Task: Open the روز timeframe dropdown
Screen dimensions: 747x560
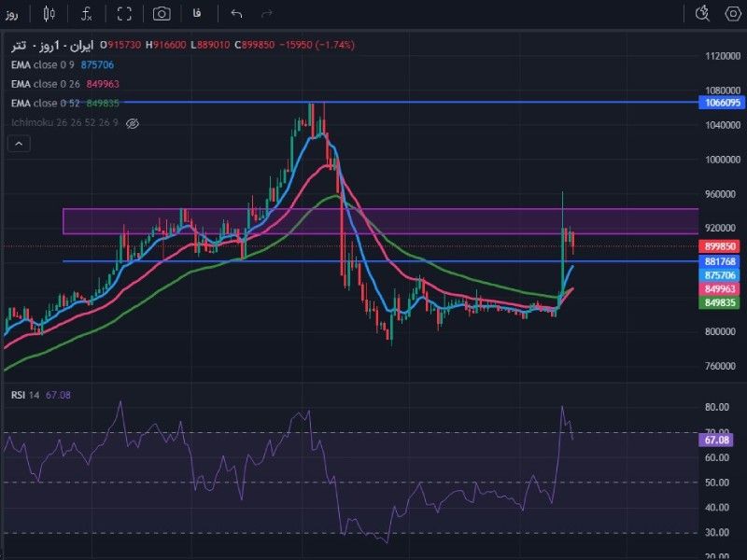Action: 12,14
